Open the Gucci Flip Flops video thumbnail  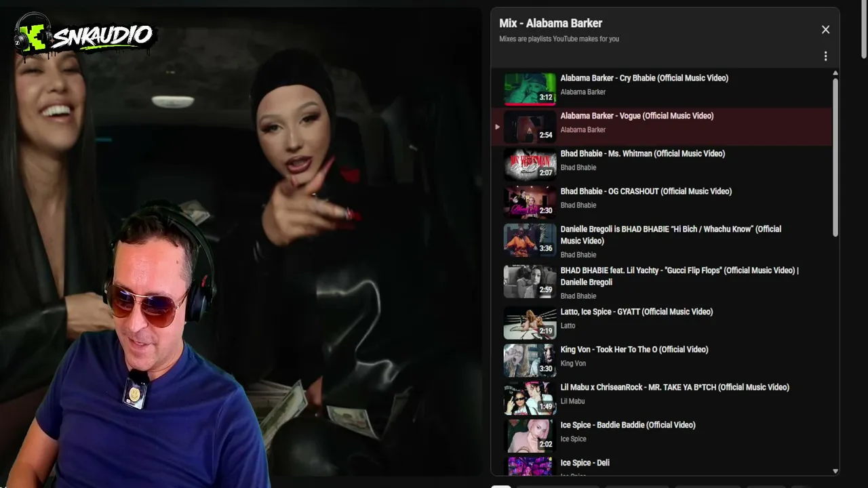point(530,282)
